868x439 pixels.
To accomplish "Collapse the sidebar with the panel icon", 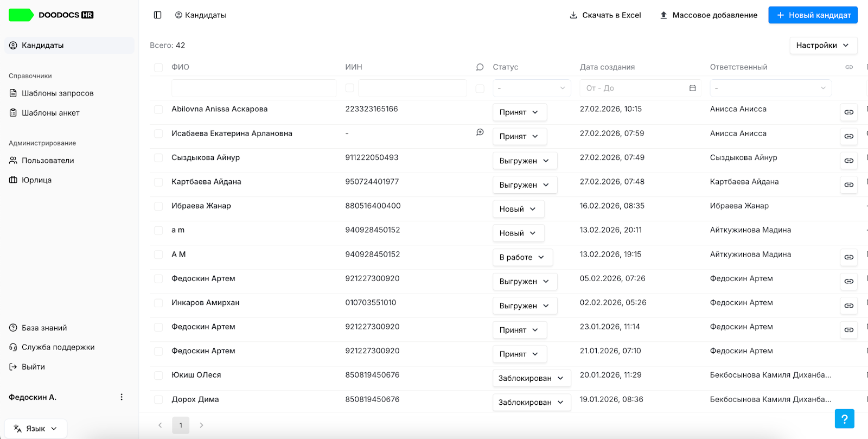I will click(x=157, y=15).
